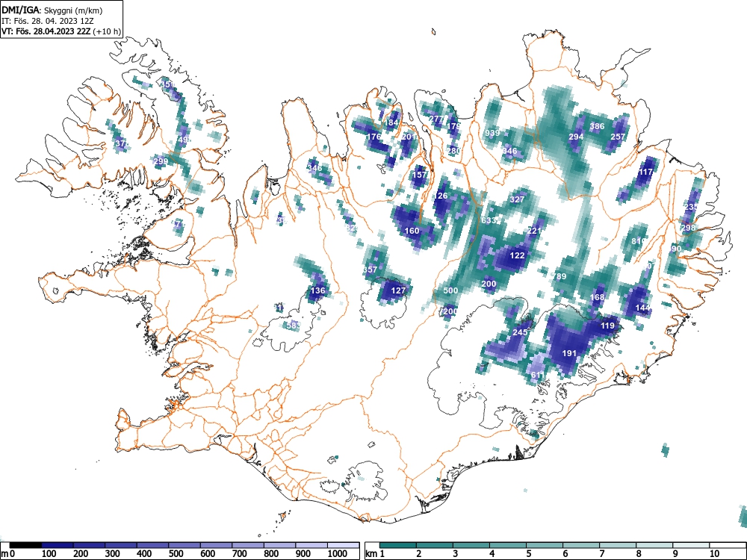Click the 327 visibility value
This screenshot has height=560, width=747.
[517, 199]
